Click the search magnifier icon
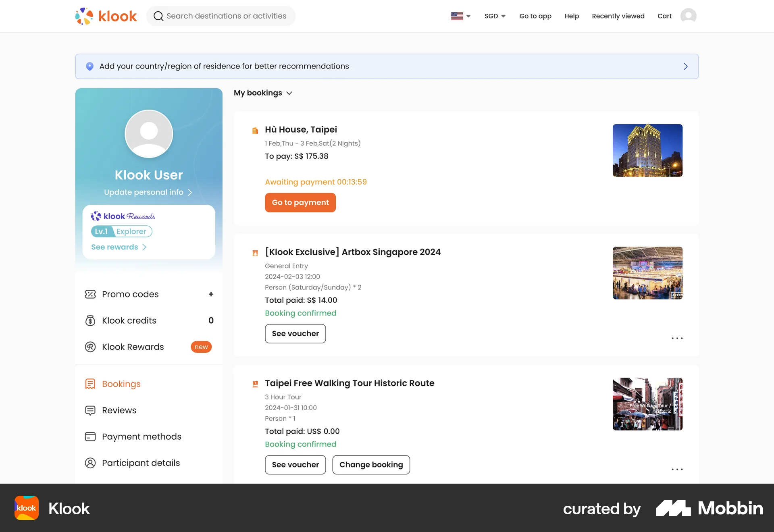774x532 pixels. point(158,16)
